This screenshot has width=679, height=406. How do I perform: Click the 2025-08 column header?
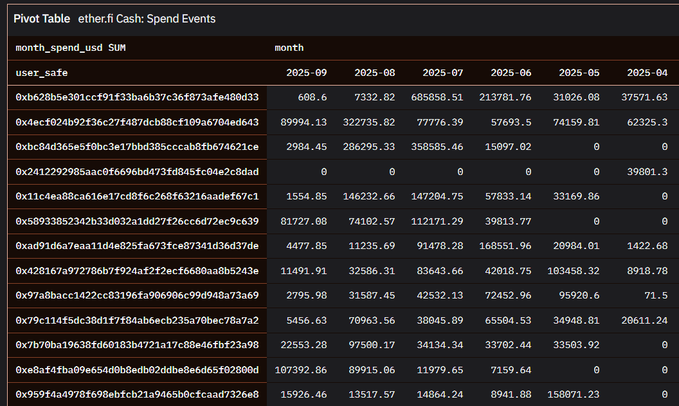coord(374,73)
